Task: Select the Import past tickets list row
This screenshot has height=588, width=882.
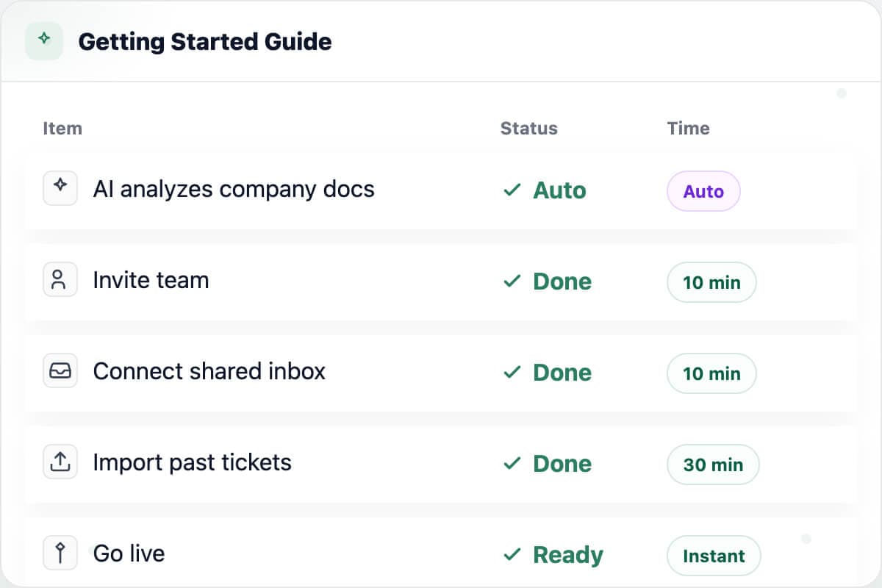Action: point(294,462)
